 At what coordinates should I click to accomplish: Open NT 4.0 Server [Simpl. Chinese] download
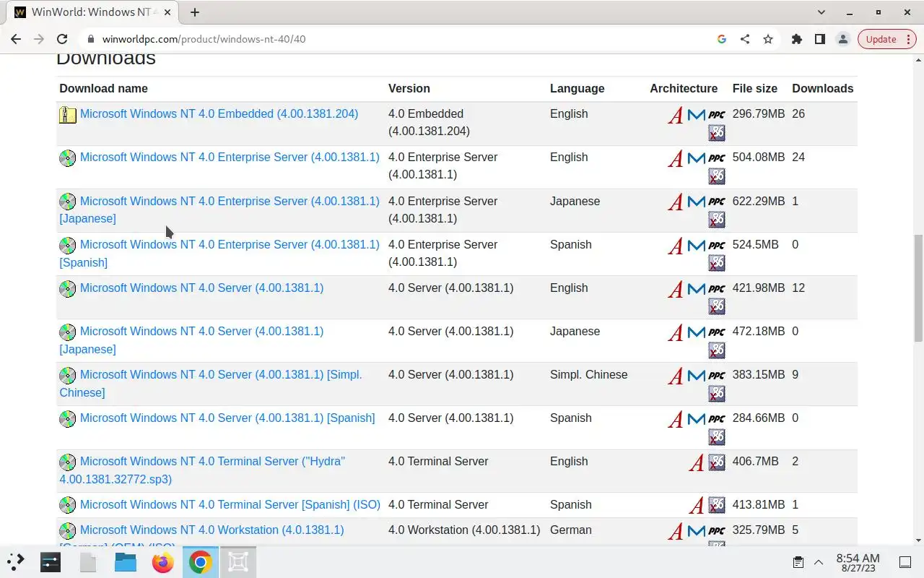[211, 383]
